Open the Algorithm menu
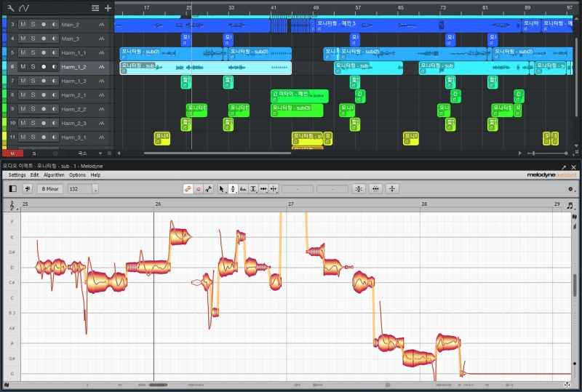582x392 pixels. [54, 175]
